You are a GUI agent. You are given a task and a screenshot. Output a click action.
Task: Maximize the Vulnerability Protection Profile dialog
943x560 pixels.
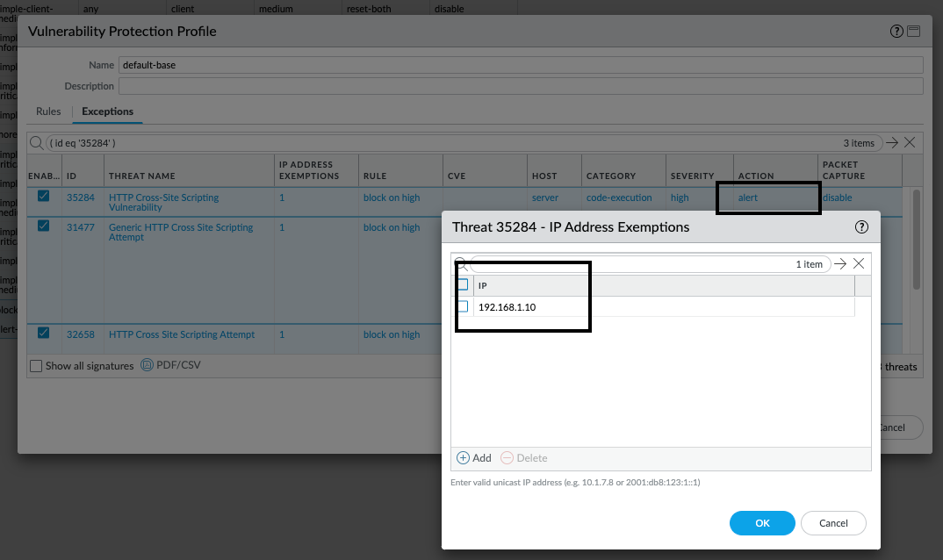coord(913,32)
